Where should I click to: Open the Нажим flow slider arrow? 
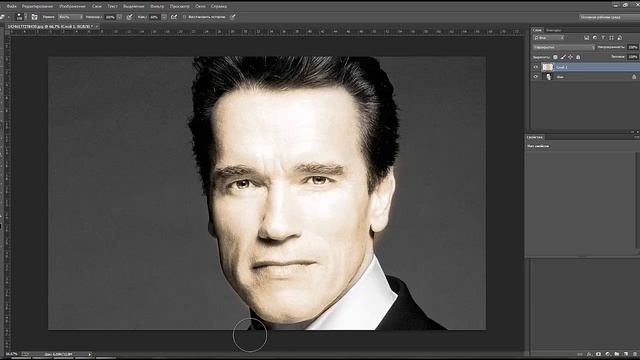coord(164,17)
